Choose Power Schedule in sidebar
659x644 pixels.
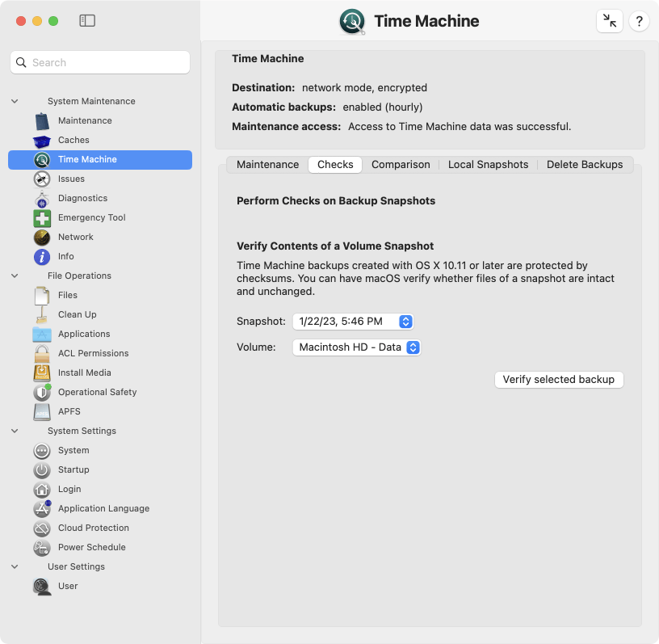point(92,547)
